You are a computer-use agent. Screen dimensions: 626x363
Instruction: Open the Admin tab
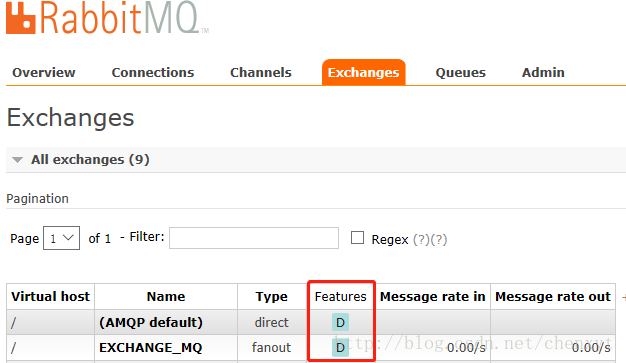[543, 73]
